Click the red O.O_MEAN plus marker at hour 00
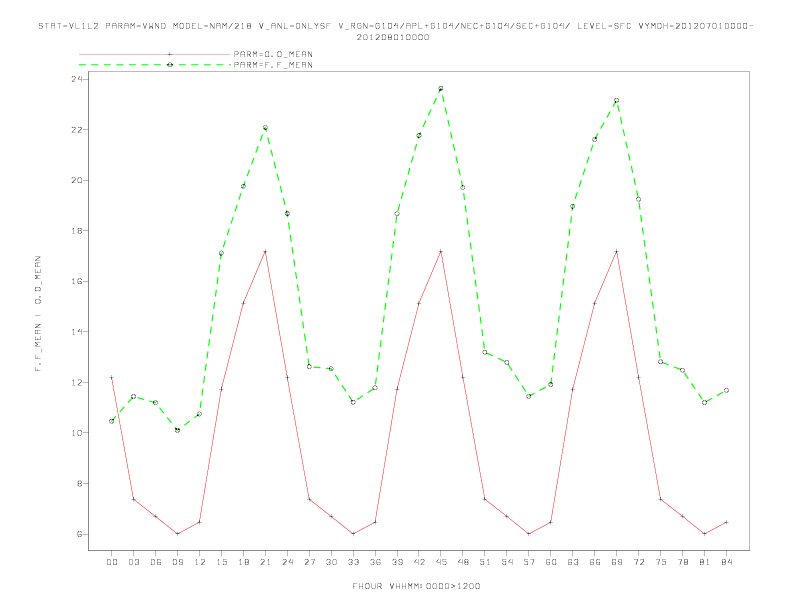Viewport: 792px width, 612px height. [112, 377]
